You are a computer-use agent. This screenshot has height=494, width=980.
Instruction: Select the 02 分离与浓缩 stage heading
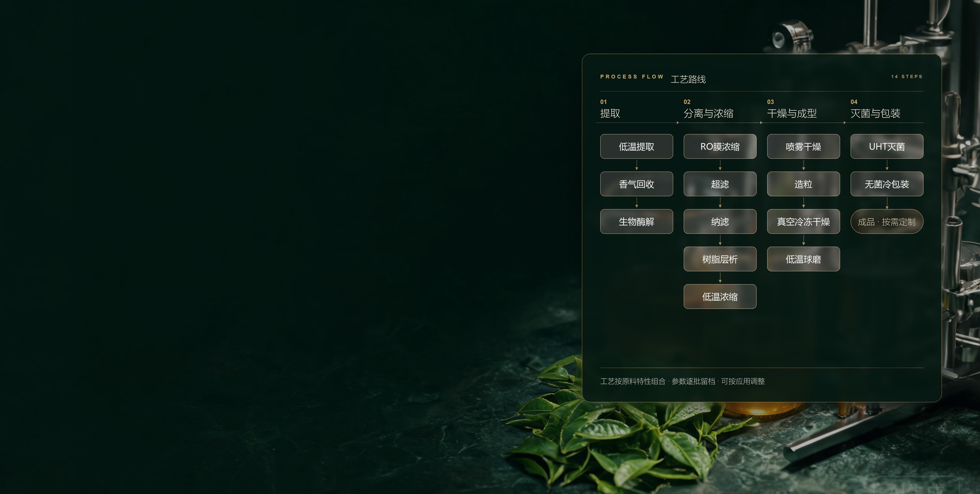(x=709, y=109)
